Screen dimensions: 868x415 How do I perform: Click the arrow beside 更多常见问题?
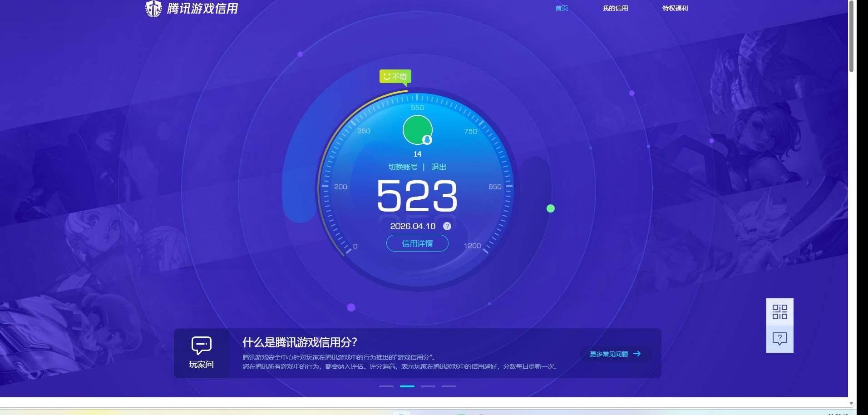point(638,354)
